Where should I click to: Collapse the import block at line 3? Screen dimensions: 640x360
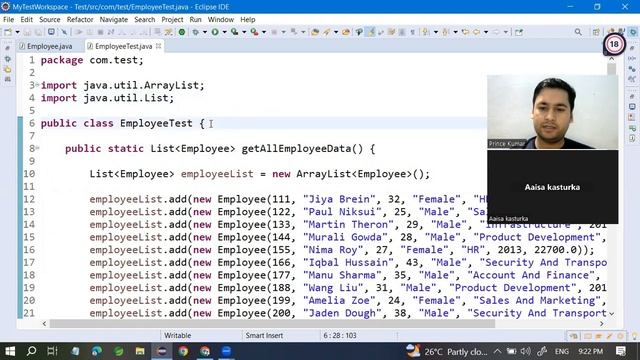(x=37, y=85)
